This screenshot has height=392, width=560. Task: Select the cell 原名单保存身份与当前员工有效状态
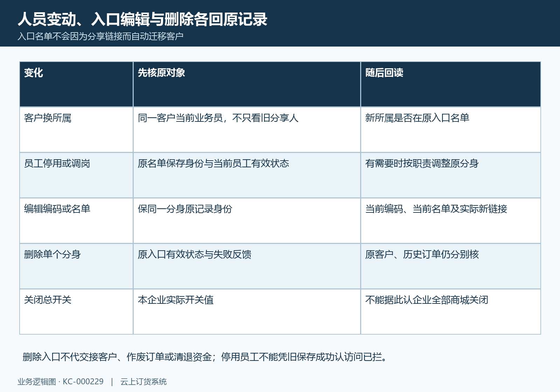pos(247,175)
